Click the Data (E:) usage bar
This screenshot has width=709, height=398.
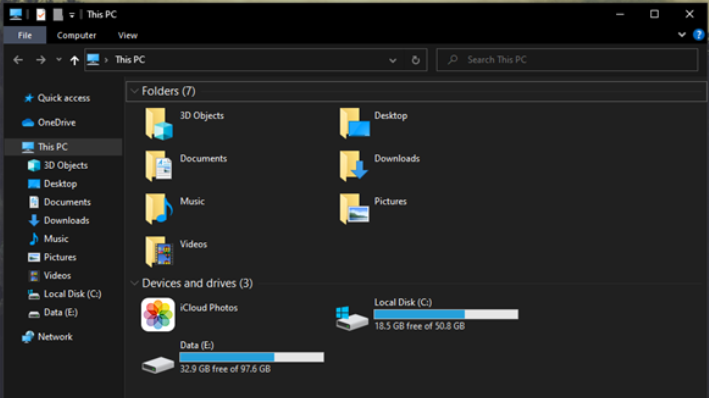(251, 357)
